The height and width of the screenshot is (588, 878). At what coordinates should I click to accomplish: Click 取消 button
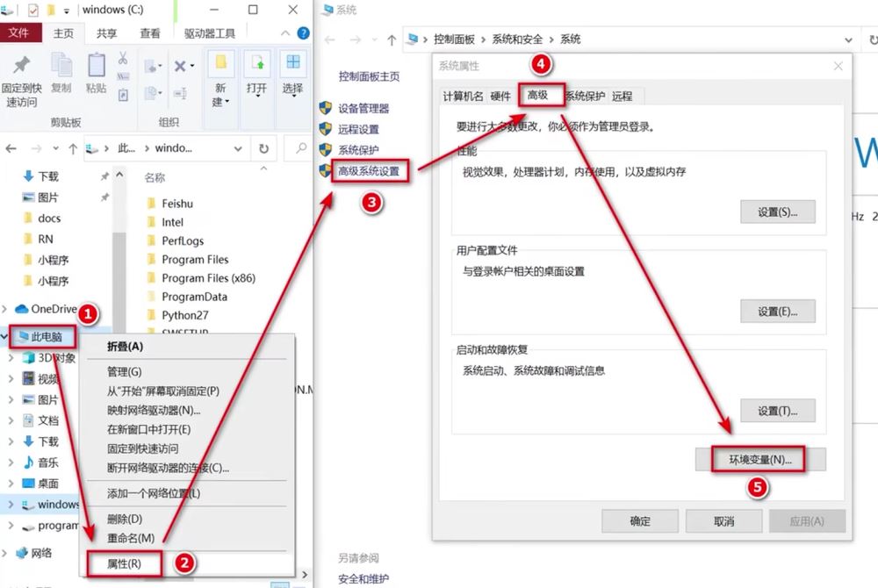[x=723, y=521]
